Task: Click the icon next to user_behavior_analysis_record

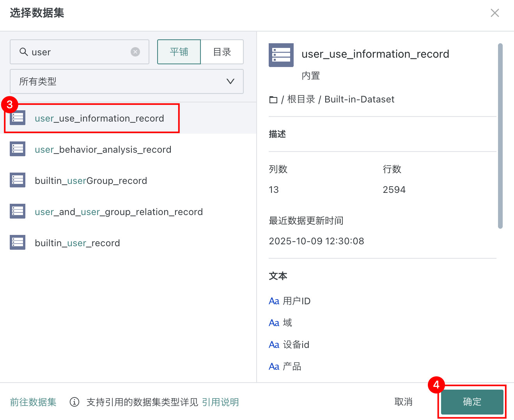Action: coord(18,149)
